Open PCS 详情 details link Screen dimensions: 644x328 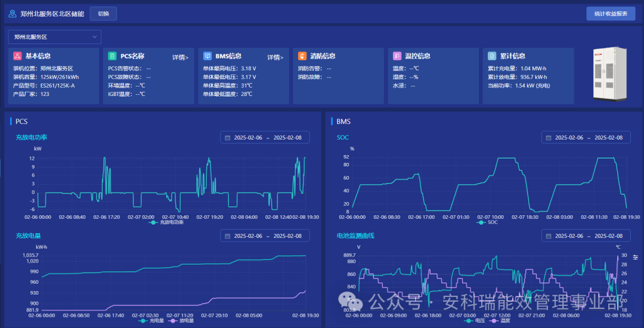[x=180, y=57]
